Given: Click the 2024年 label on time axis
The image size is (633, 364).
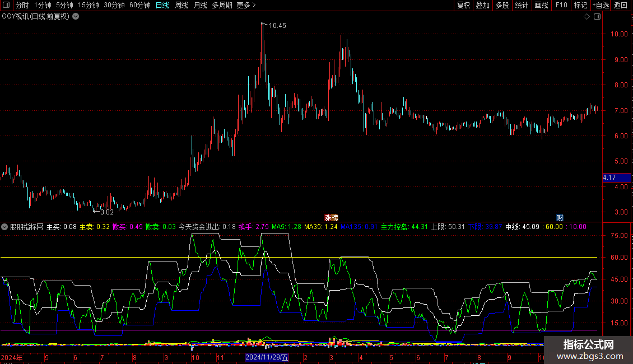Looking at the screenshot, I should click(12, 357).
